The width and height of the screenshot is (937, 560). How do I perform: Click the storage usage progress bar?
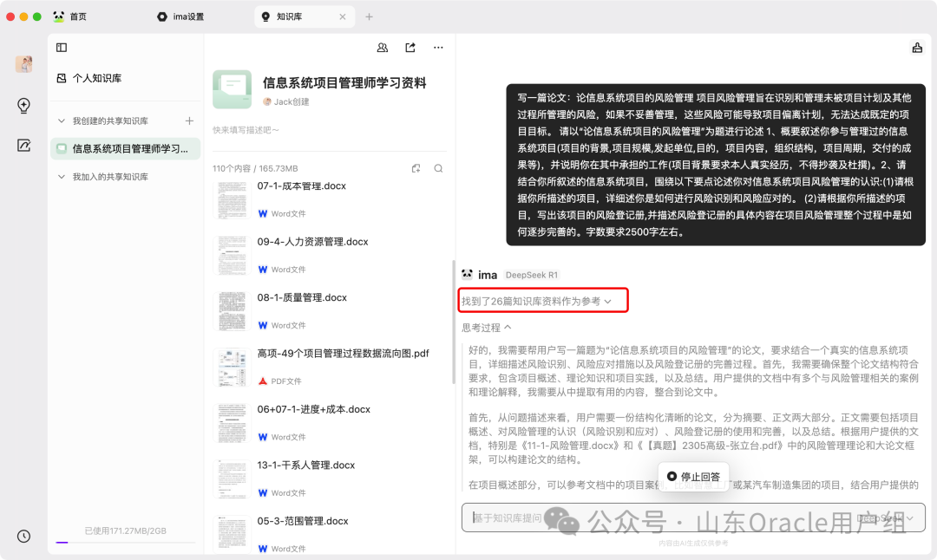(126, 542)
